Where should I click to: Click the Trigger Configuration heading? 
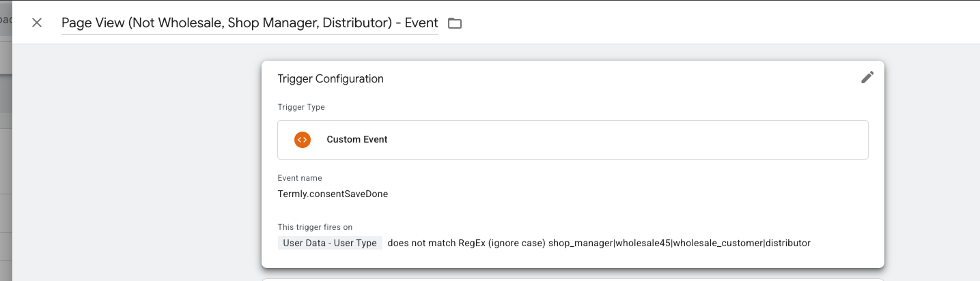click(x=331, y=78)
